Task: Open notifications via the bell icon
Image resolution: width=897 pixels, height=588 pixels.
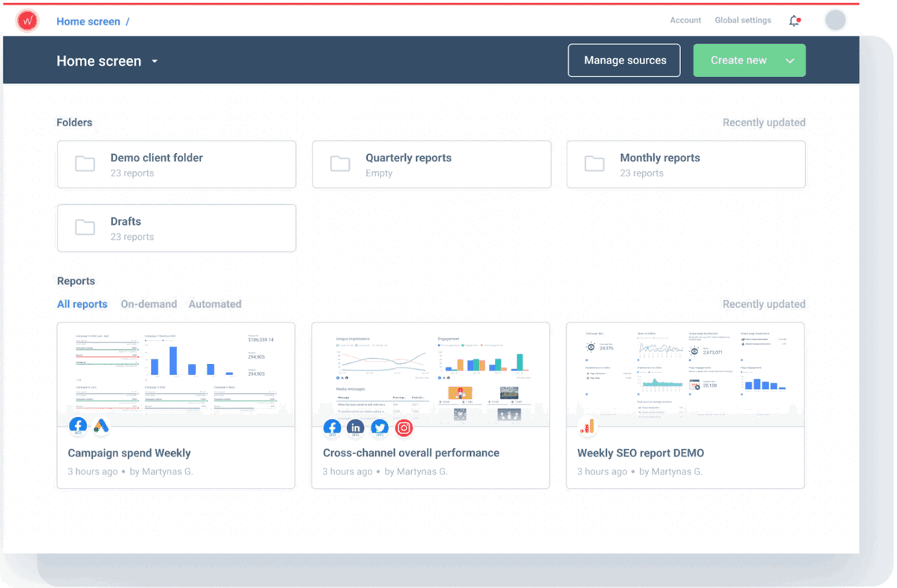Action: [795, 20]
